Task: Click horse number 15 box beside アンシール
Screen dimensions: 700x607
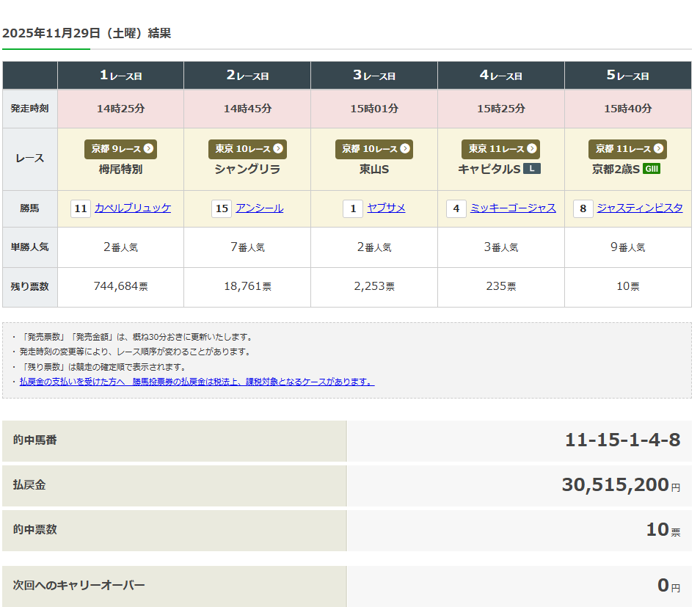Action: click(x=222, y=208)
